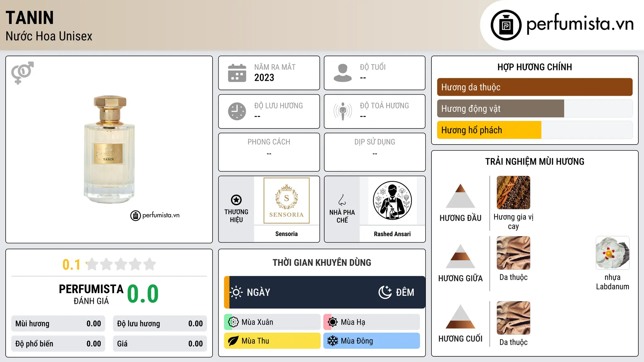Select the nhựa Labdanum note image
Screen dimensions: 644x362
613,253
